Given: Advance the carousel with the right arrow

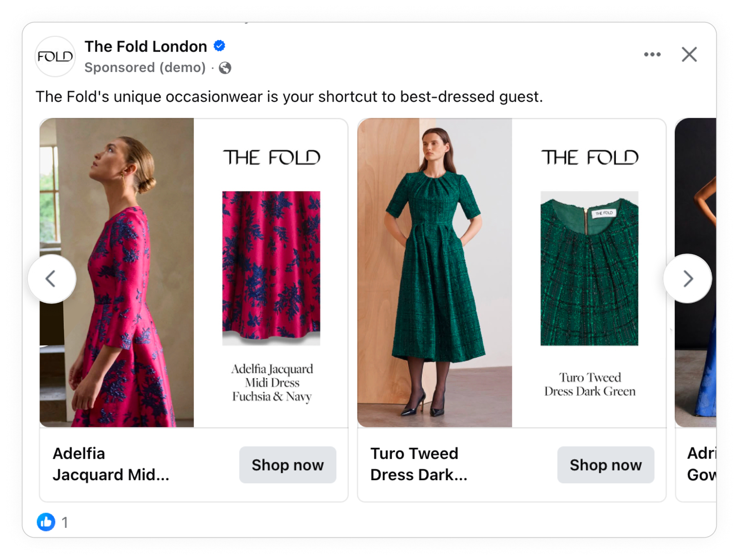Looking at the screenshot, I should click(x=687, y=278).
